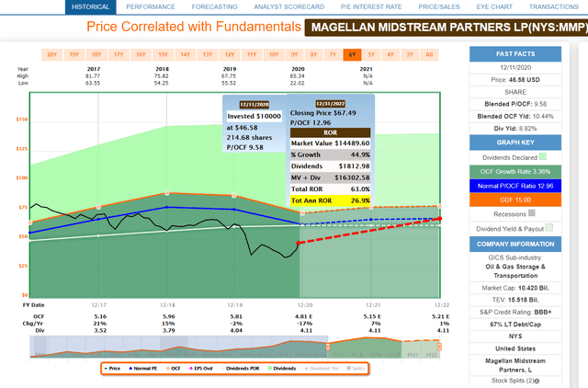Click the Dividends Declared green swatch
Viewport: 588px width, 388px height.
[543, 157]
